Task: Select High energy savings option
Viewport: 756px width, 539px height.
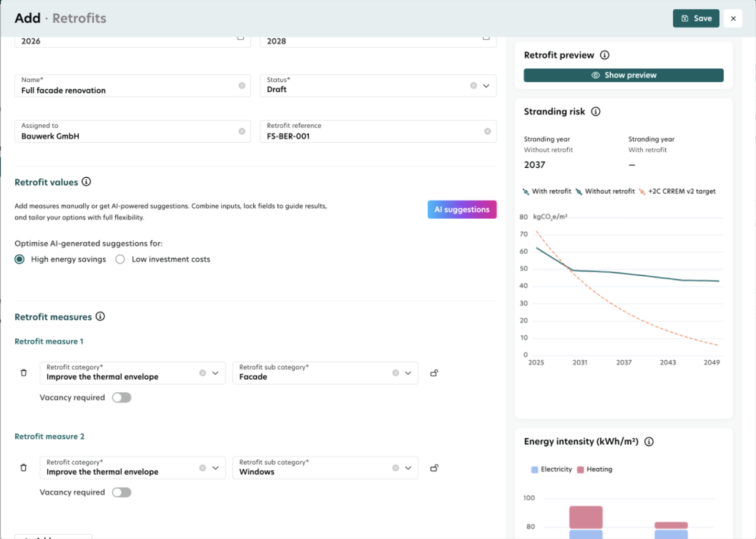Action: [x=20, y=259]
